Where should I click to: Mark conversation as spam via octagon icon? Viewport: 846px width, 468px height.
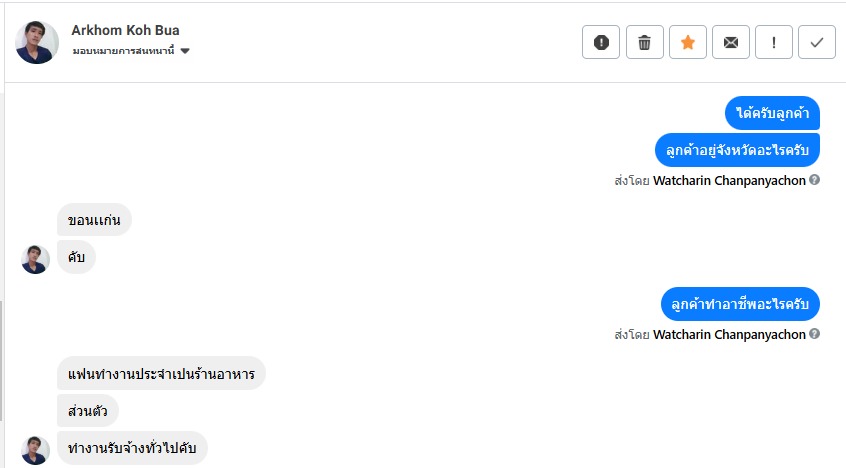point(601,42)
